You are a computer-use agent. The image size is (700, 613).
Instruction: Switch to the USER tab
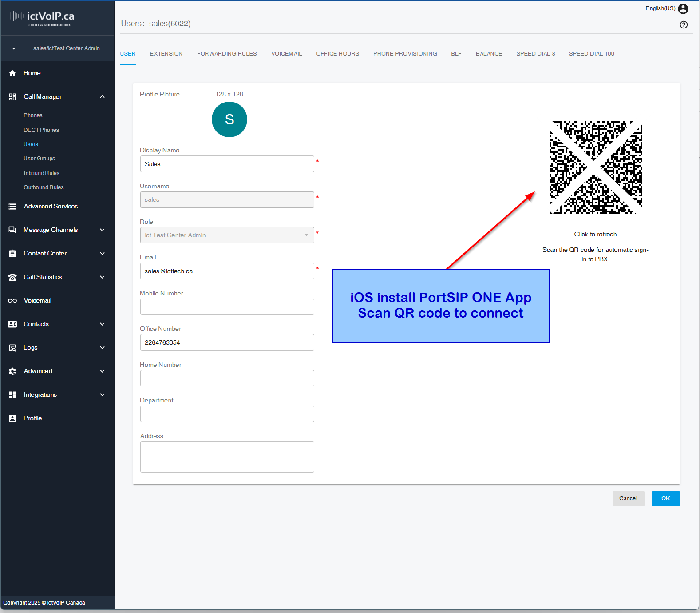pyautogui.click(x=128, y=54)
